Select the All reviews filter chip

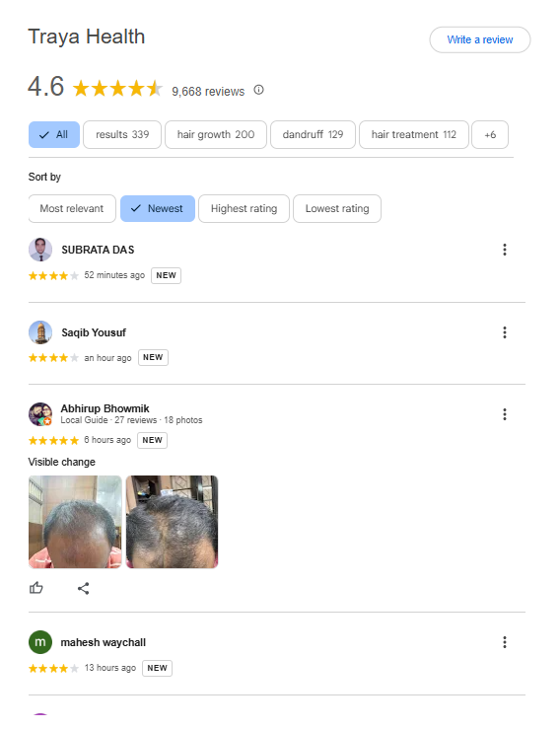(54, 134)
